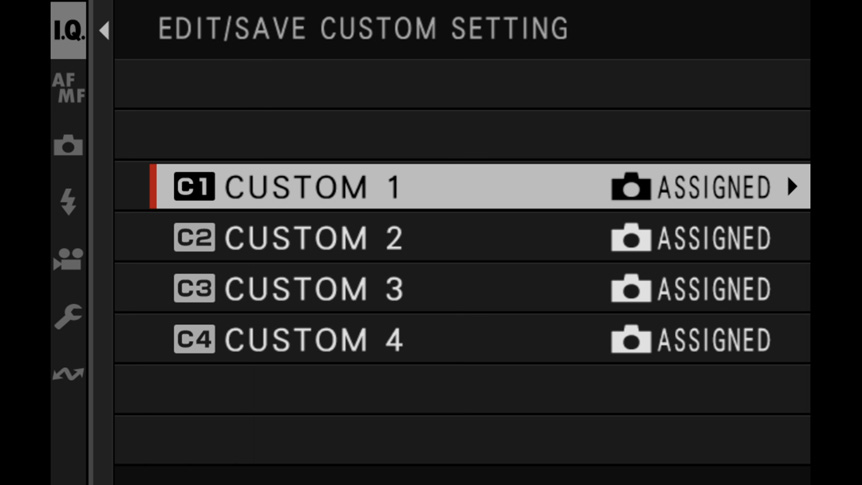Choose the CUSTOM 4 menu entry
This screenshot has height=485, width=862.
pos(462,339)
